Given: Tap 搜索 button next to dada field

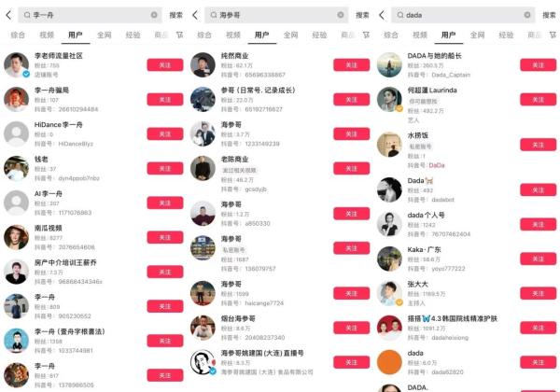Looking at the screenshot, I should pos(549,15).
